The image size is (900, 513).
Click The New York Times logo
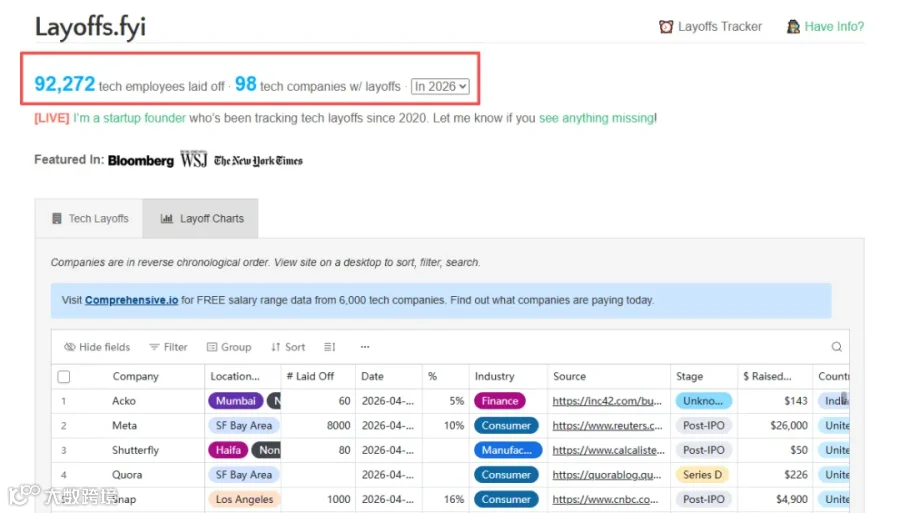pos(258,161)
